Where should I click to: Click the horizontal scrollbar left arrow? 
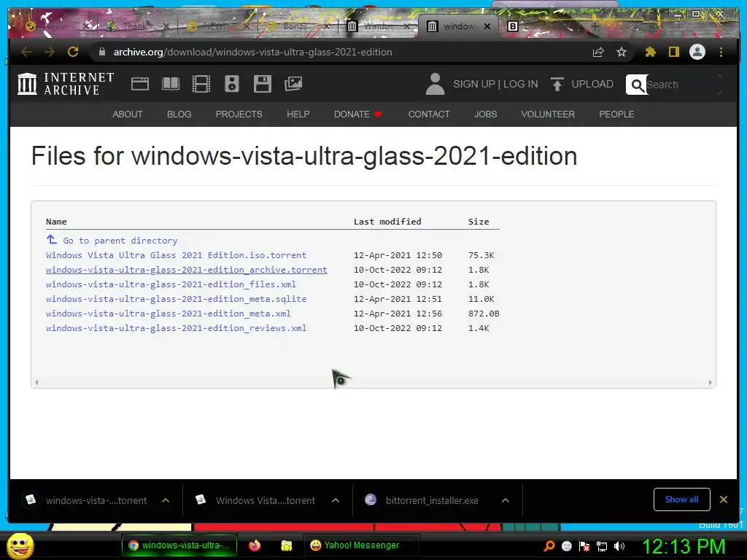pyautogui.click(x=36, y=382)
